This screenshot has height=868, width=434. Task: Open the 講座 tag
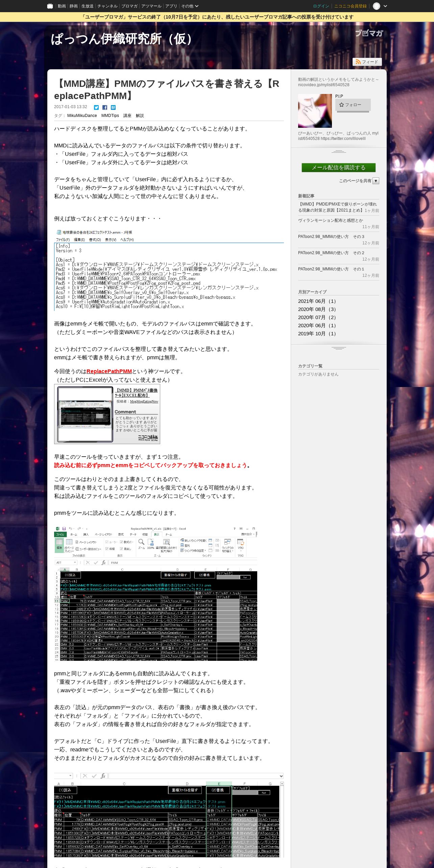127,116
